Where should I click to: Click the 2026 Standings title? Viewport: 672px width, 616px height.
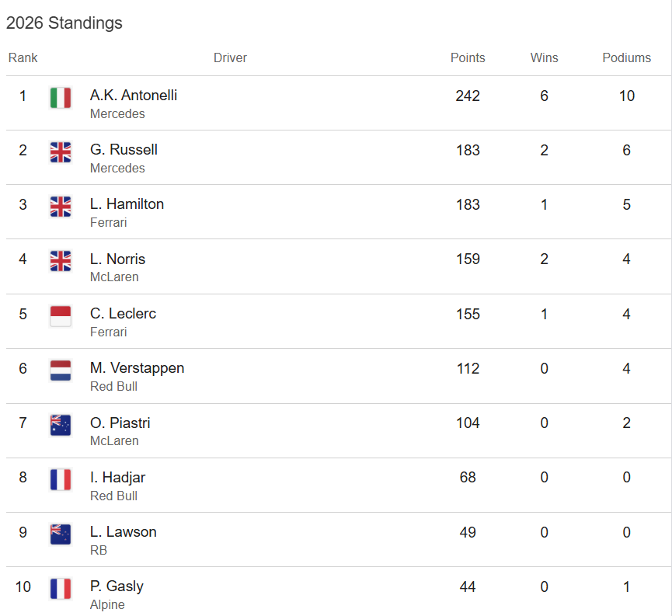coord(64,23)
